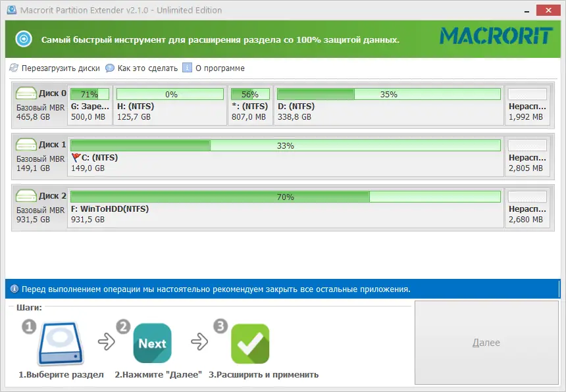Click the green checkmark apply icon
566x392 pixels.
coord(249,342)
